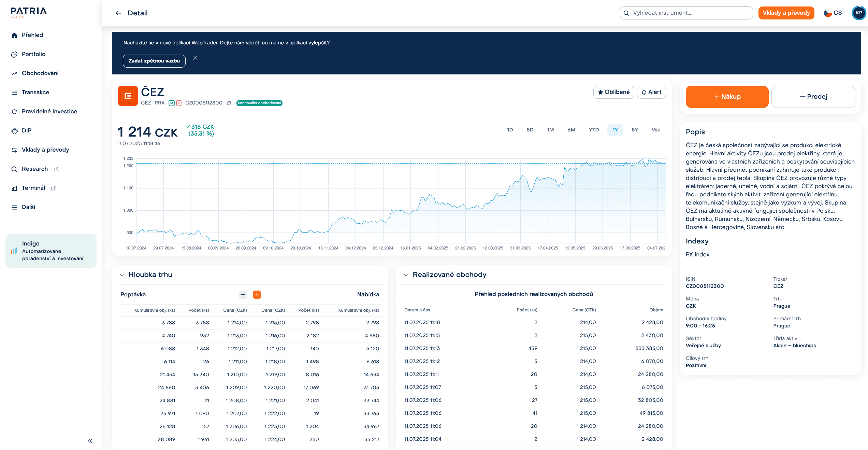
Task: Collapse the Hloubka trhu section
Action: pos(122,275)
